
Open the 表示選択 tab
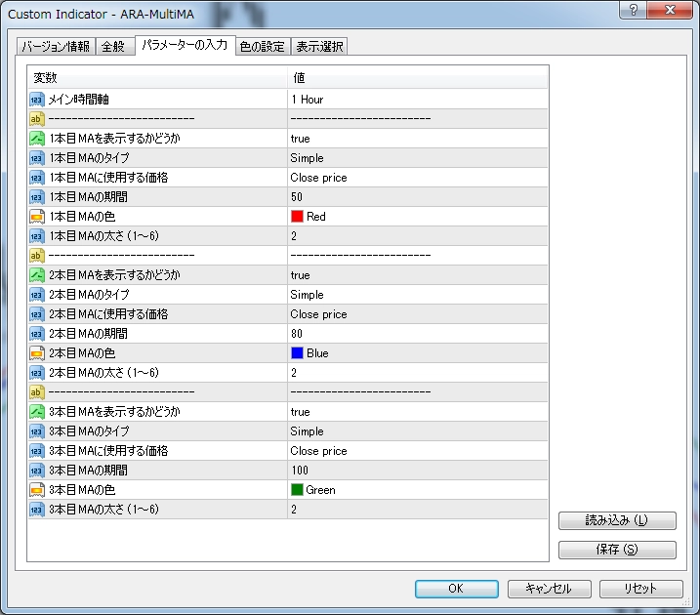point(319,47)
